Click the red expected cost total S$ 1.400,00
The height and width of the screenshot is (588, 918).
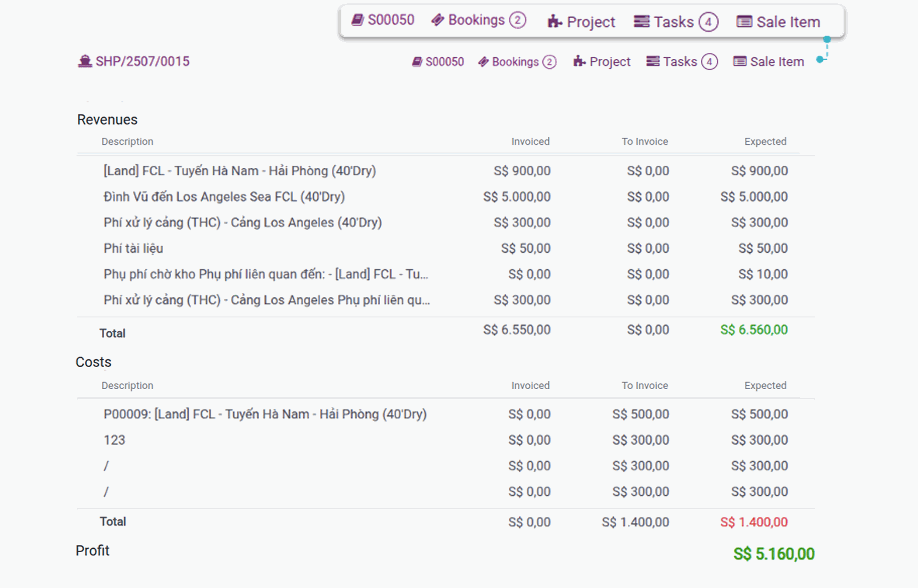pyautogui.click(x=754, y=522)
